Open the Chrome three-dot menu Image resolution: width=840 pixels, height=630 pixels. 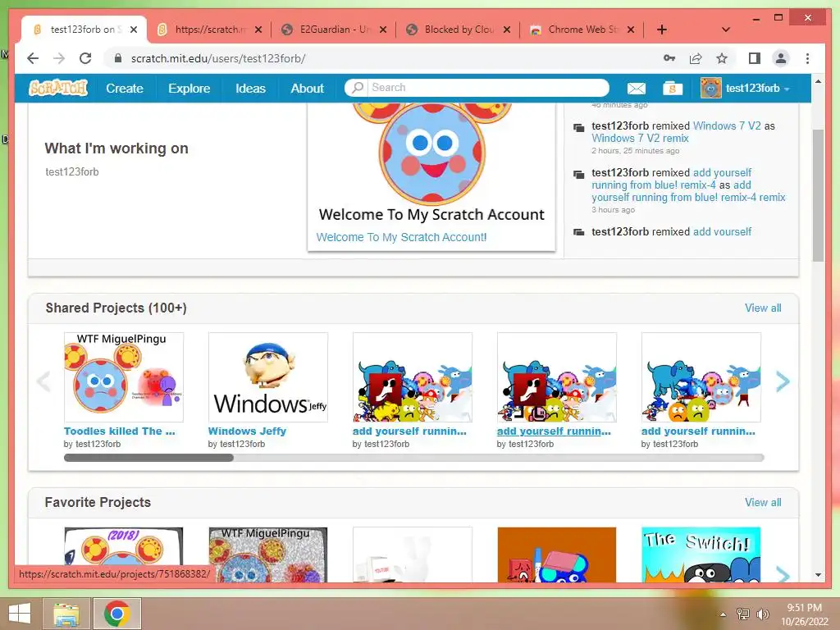(x=807, y=58)
